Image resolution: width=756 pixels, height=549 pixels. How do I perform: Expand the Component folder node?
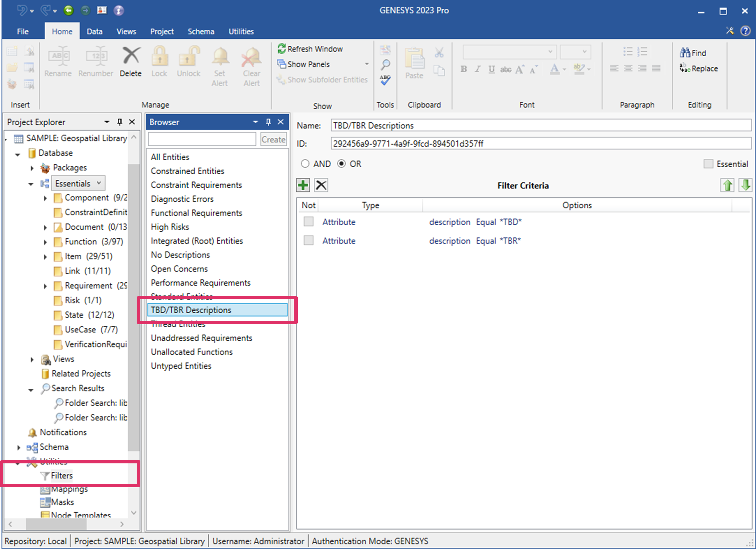pos(45,198)
